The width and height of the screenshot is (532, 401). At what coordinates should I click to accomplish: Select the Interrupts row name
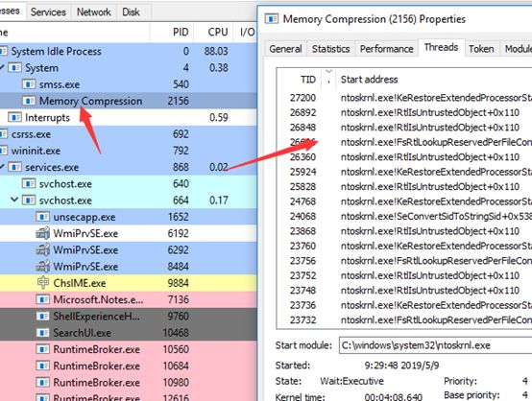47,118
